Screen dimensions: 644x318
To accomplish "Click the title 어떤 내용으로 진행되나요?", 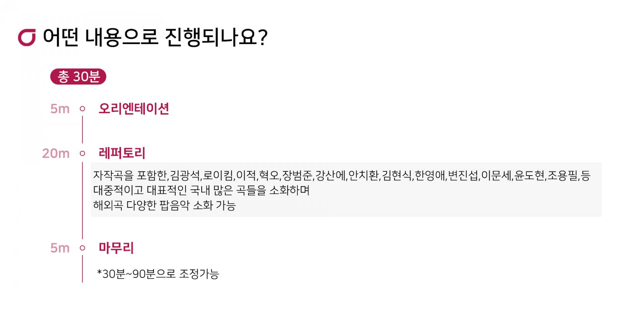I will pyautogui.click(x=155, y=37).
